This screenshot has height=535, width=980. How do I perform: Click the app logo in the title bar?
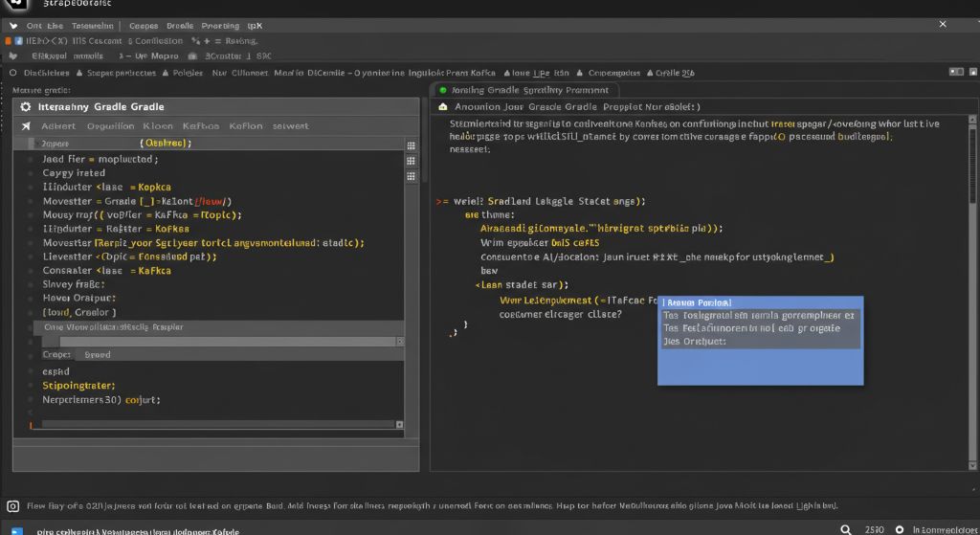pyautogui.click(x=16, y=4)
